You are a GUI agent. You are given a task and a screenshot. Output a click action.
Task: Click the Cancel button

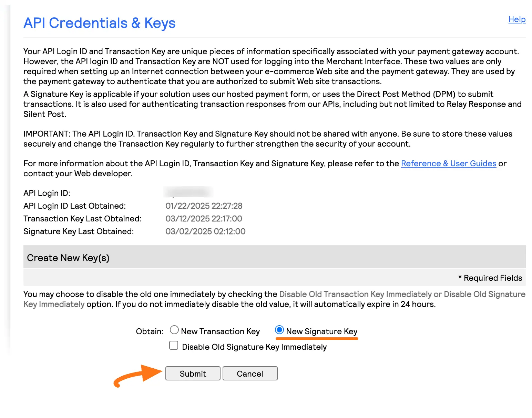250,374
